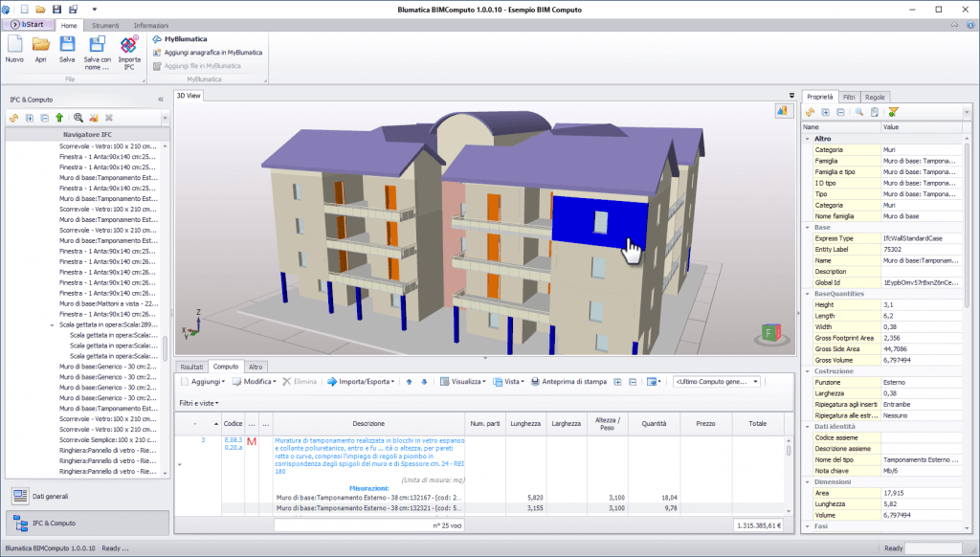Click the Gross Side Area value 44,7086
The image size is (980, 557).
tap(922, 349)
